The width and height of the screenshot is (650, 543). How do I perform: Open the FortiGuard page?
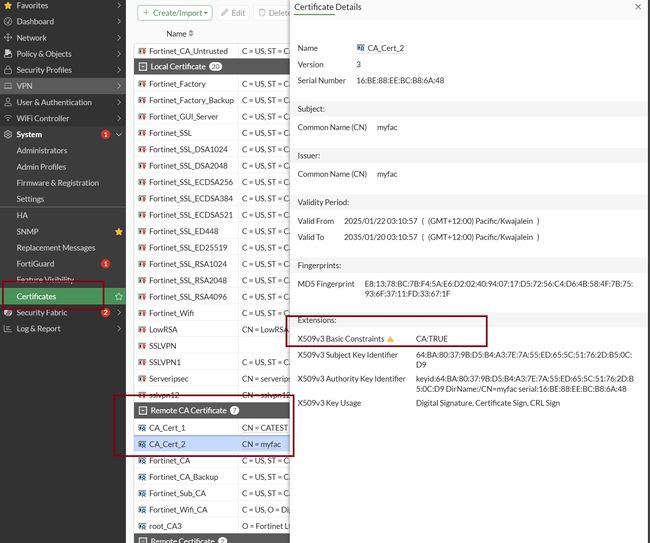click(x=35, y=264)
